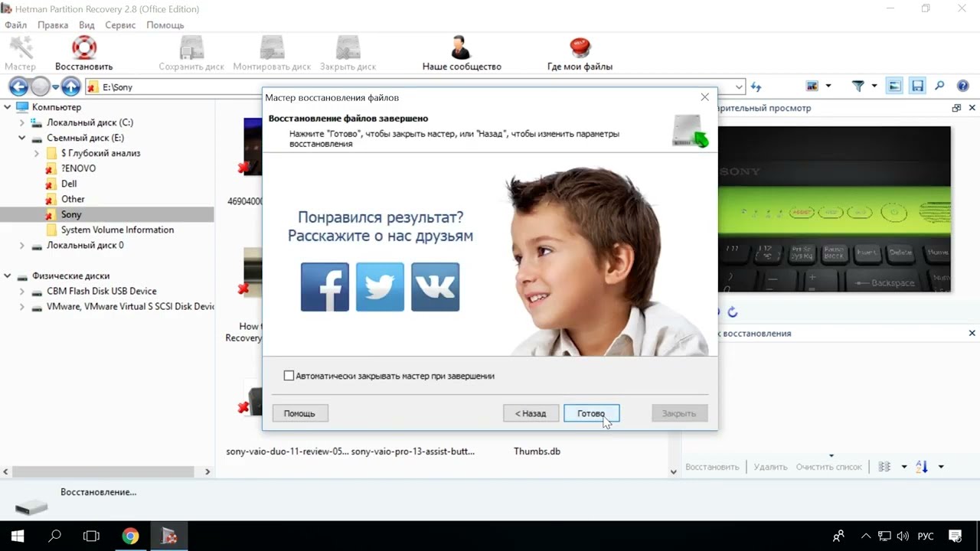980x551 pixels.
Task: Collapse Съемный диск (E:) node
Action: pos(21,138)
